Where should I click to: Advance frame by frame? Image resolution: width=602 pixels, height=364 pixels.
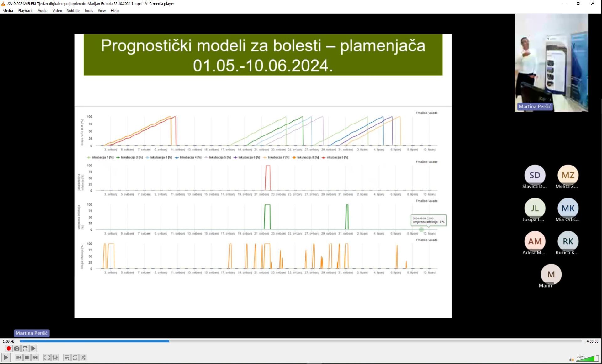(33, 348)
